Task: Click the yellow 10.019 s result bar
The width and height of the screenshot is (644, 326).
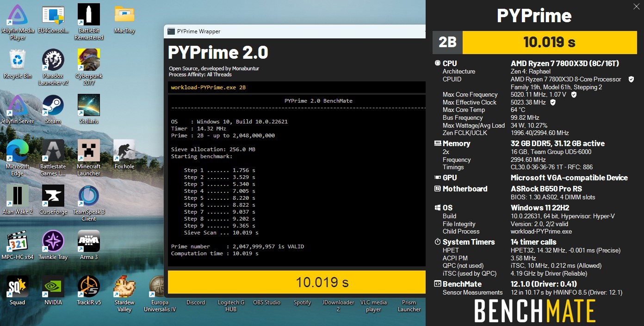Action: pyautogui.click(x=297, y=282)
